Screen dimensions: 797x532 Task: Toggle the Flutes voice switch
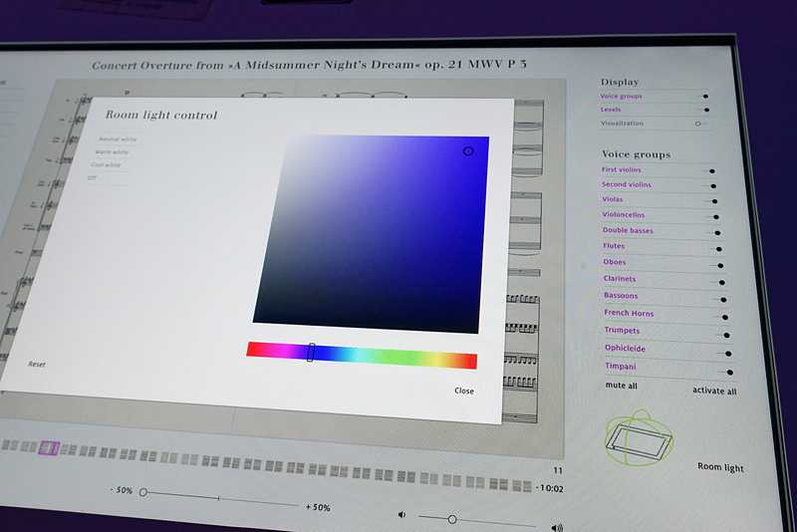(716, 249)
